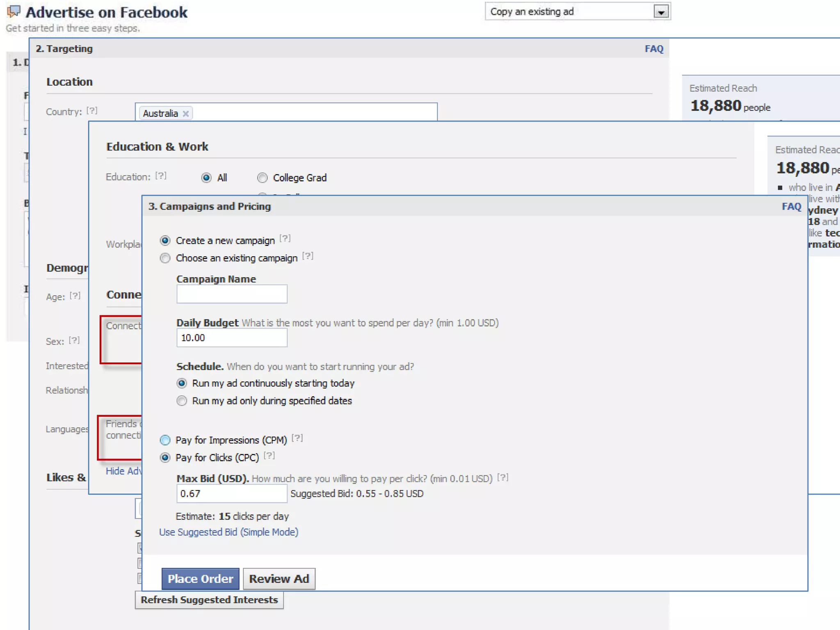This screenshot has height=630, width=840.
Task: Click the Suggested Bid: 0.55 - 0.85 USD text
Action: point(357,494)
